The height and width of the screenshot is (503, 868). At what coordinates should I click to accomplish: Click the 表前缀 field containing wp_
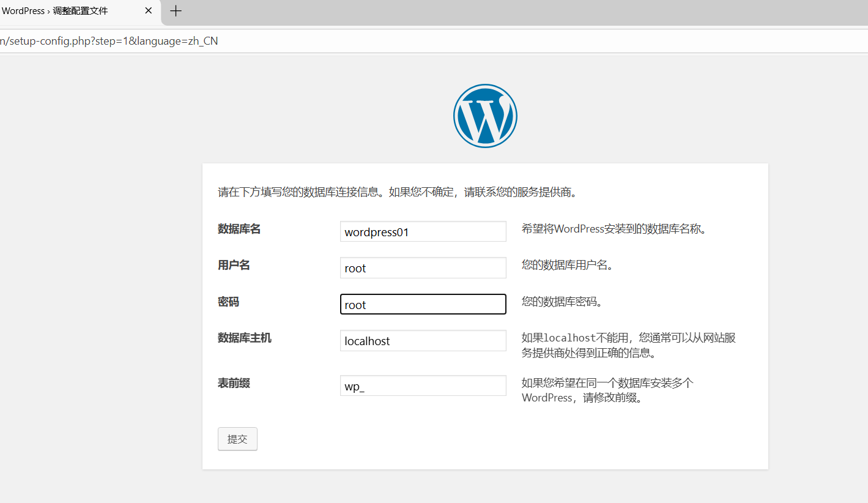[423, 386]
